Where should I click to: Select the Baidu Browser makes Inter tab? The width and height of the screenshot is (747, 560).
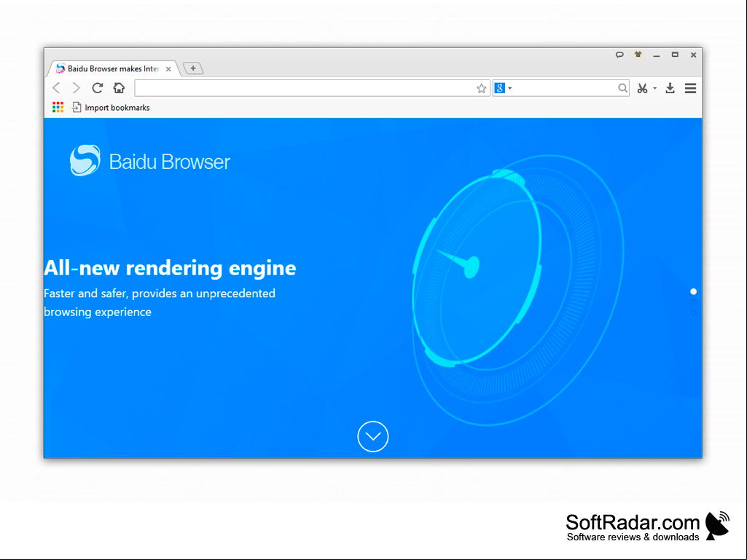(x=114, y=68)
